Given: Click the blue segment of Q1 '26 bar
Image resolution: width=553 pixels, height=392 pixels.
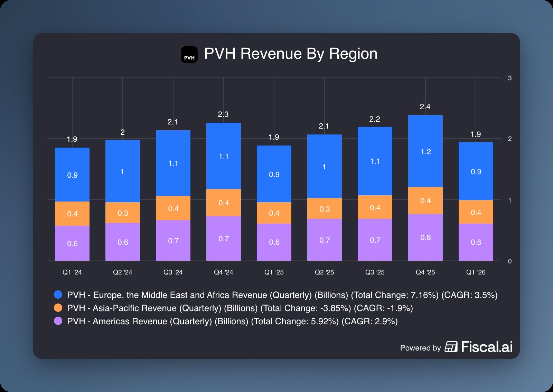Looking at the screenshot, I should pos(476,171).
